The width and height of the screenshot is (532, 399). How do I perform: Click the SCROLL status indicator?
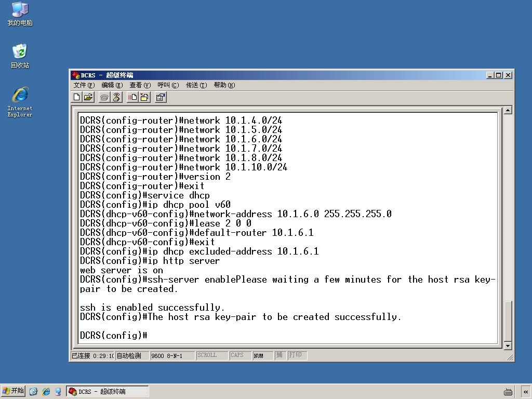[212, 355]
